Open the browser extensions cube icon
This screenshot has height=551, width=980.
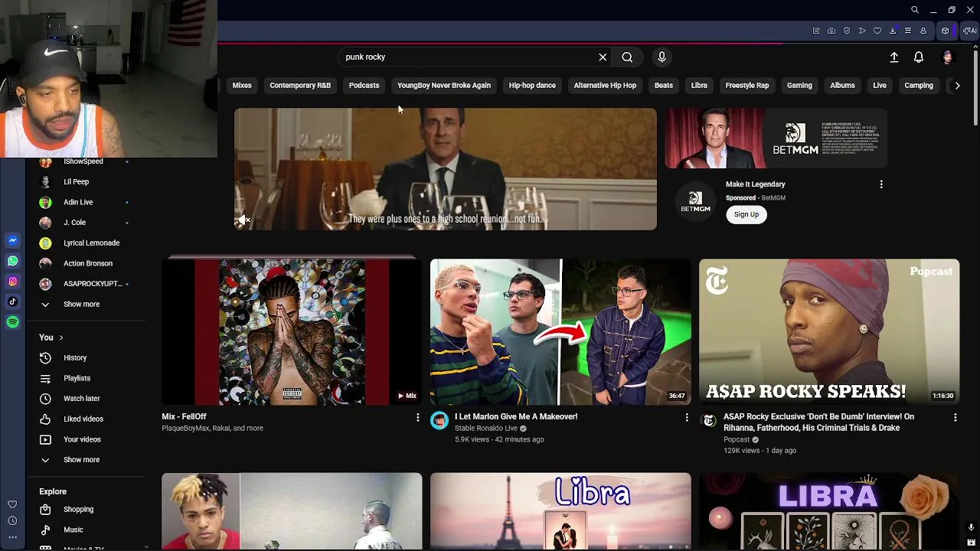click(x=946, y=31)
